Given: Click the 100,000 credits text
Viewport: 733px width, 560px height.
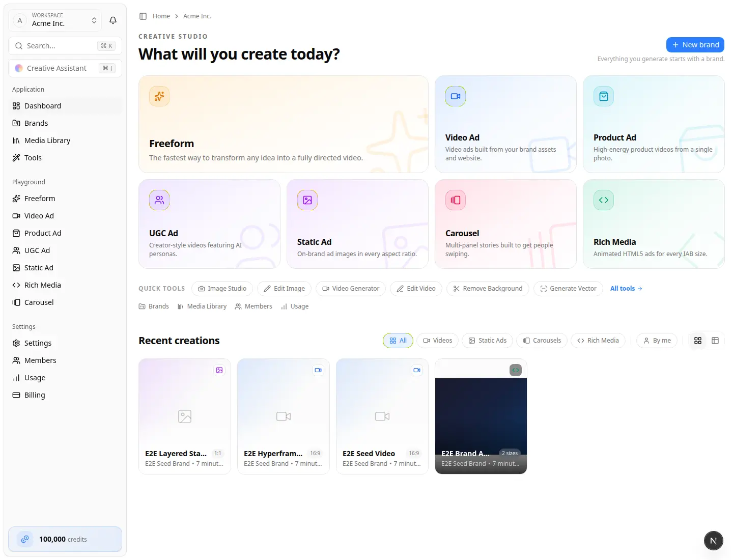Looking at the screenshot, I should 63,539.
